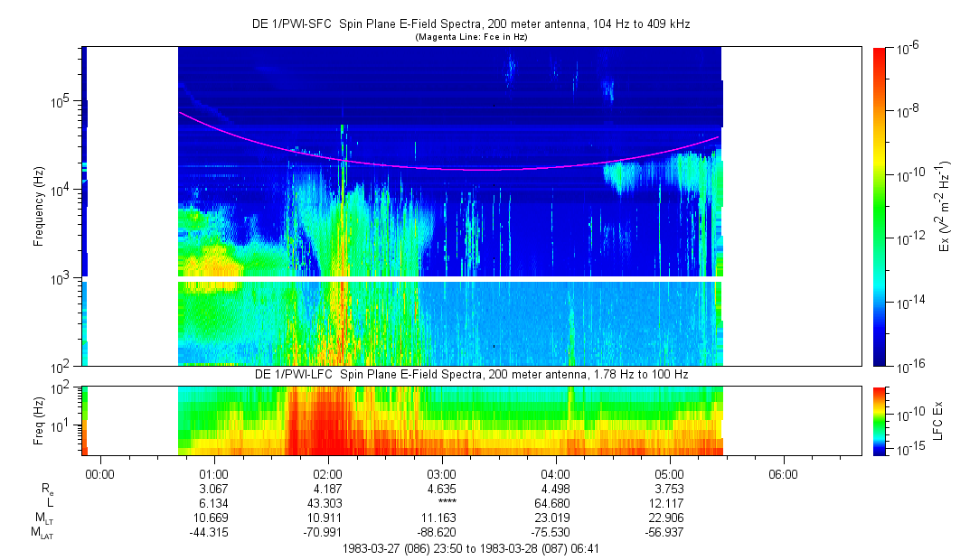This screenshot has width=979, height=560.
Task: Click the Magenta Line Fce subtitle text
Action: [x=470, y=37]
